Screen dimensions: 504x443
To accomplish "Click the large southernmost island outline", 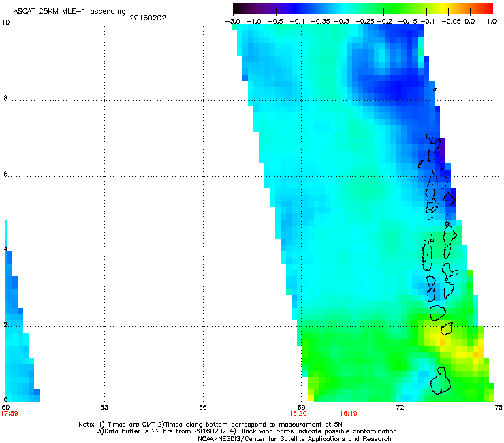I will (x=441, y=381).
